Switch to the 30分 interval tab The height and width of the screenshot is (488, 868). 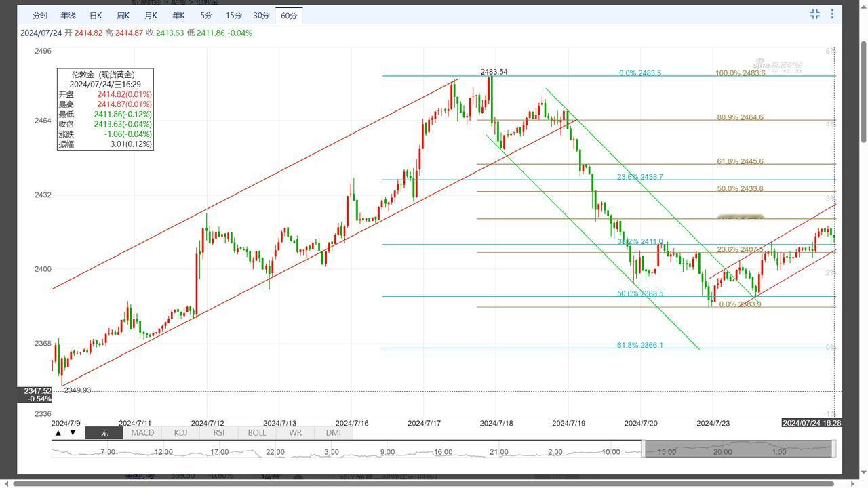(261, 15)
